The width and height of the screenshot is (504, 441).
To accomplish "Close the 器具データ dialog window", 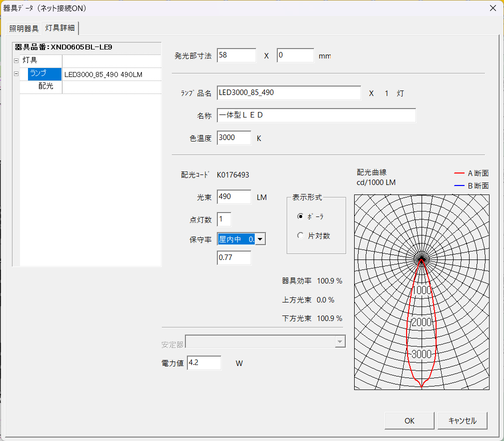I will [493, 8].
